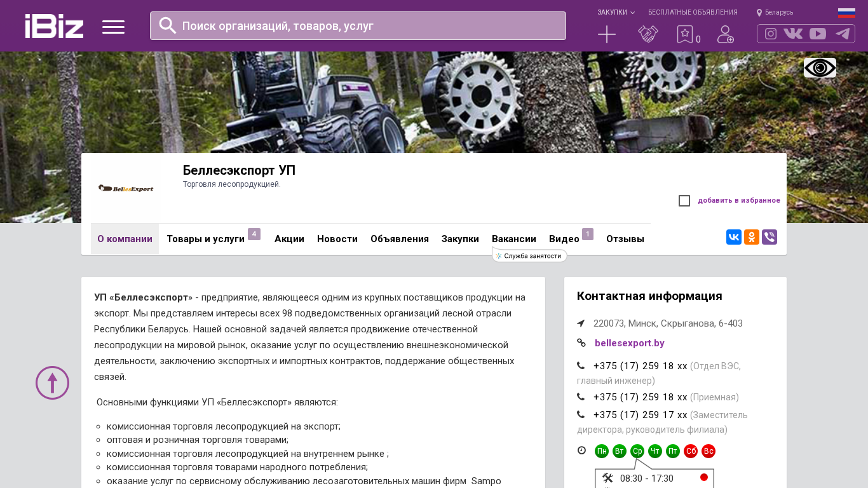Viewport: 868px width, 488px height.
Task: Click the 08:30 - 17:30 working hours text
Action: point(647,478)
